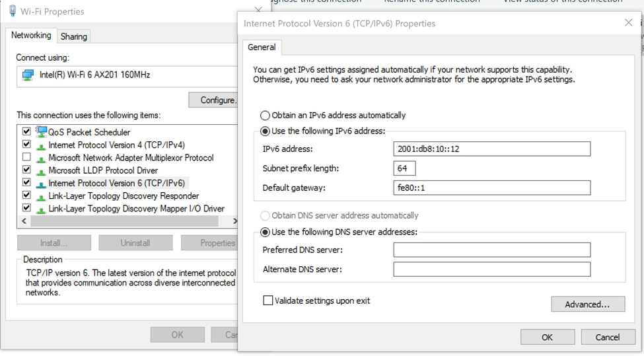Click the QoS Packet Scheduler icon
Screen dimensions: 644x356
[x=41, y=132]
